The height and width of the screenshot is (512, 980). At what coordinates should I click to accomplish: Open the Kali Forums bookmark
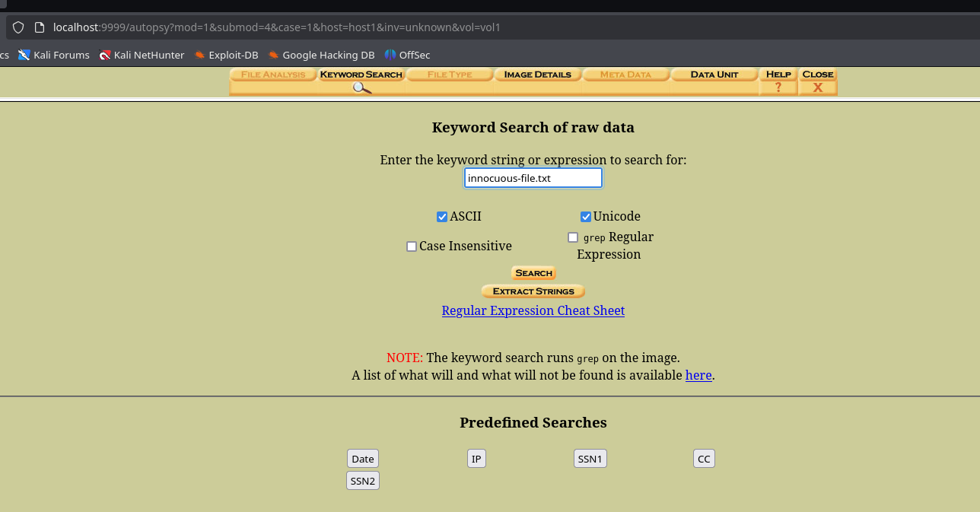(x=54, y=55)
